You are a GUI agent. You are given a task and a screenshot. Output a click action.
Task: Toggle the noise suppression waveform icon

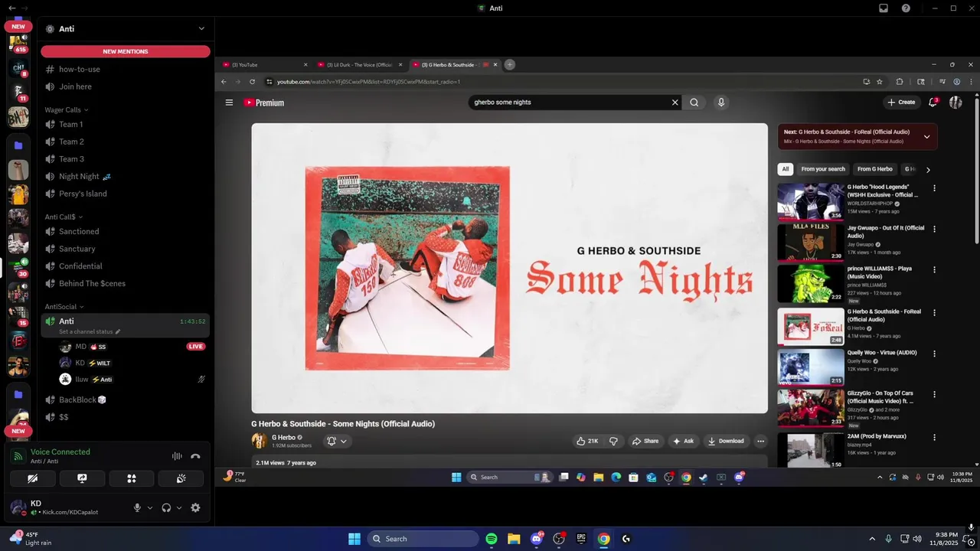(177, 456)
